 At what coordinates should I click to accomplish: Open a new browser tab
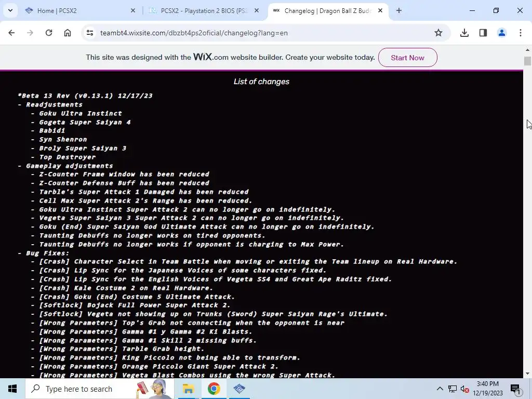(x=399, y=11)
